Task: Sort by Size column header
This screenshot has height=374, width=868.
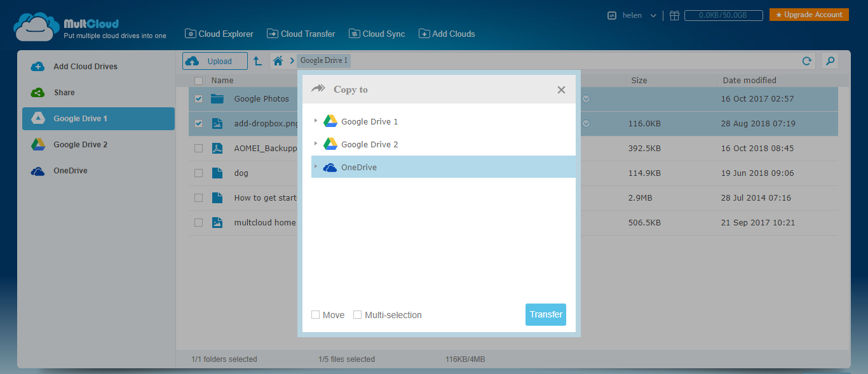Action: pos(639,81)
